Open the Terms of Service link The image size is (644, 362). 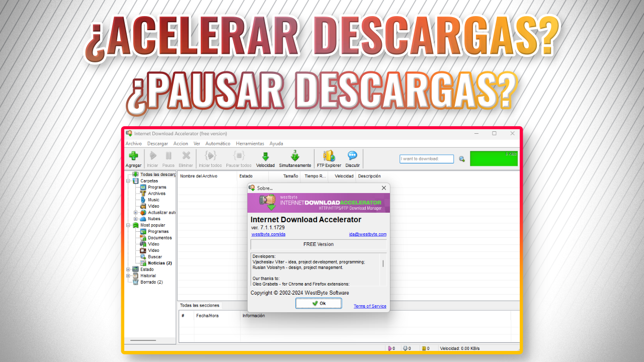click(370, 306)
